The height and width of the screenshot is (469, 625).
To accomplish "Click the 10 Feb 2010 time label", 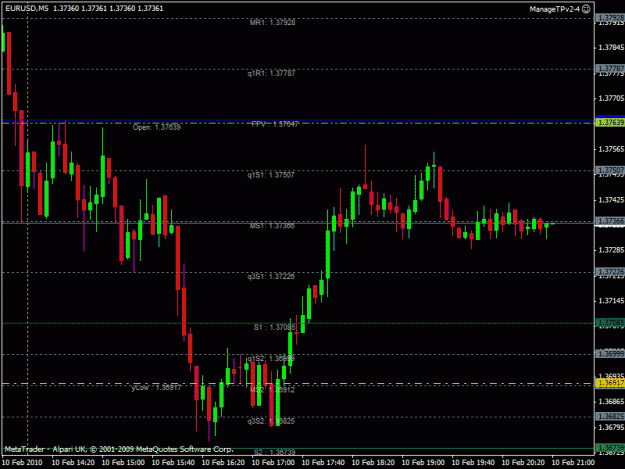I will 22,463.
